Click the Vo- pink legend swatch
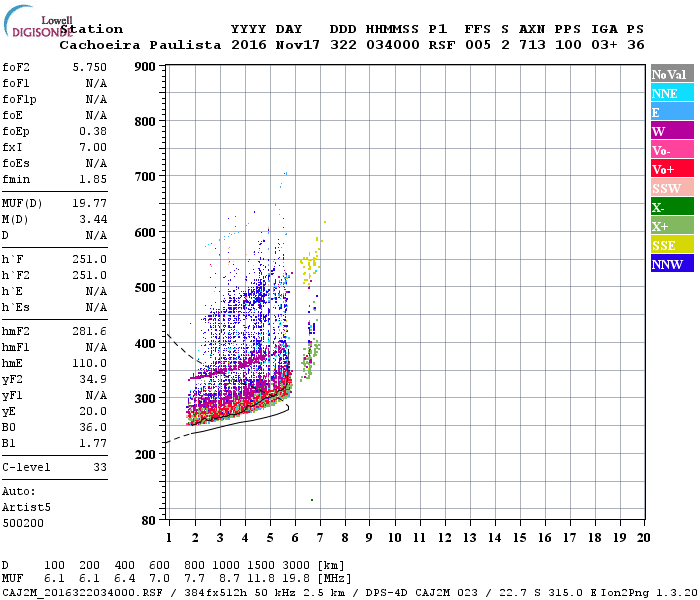This screenshot has height=600, width=700. coord(672,150)
